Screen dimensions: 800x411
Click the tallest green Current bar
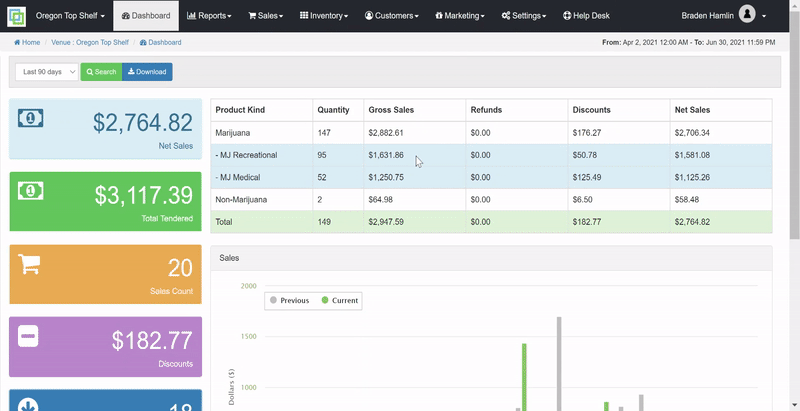click(524, 377)
